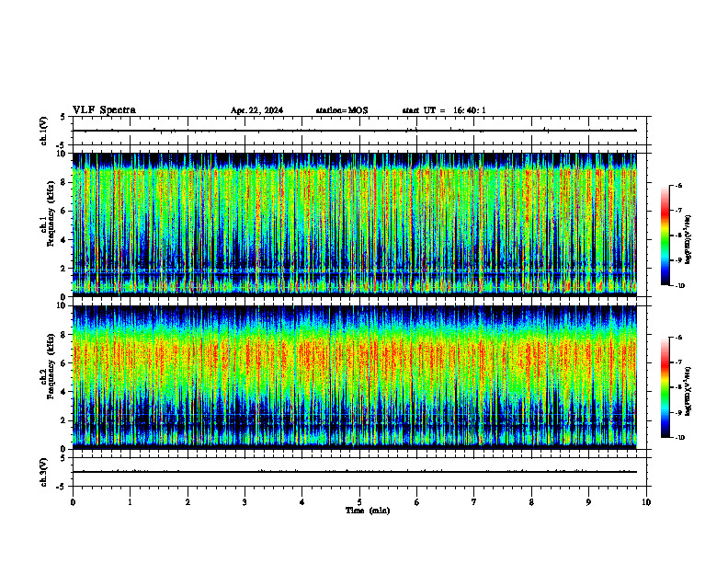Click time axis tick label '8'
This screenshot has height=563, width=728.
[531, 502]
